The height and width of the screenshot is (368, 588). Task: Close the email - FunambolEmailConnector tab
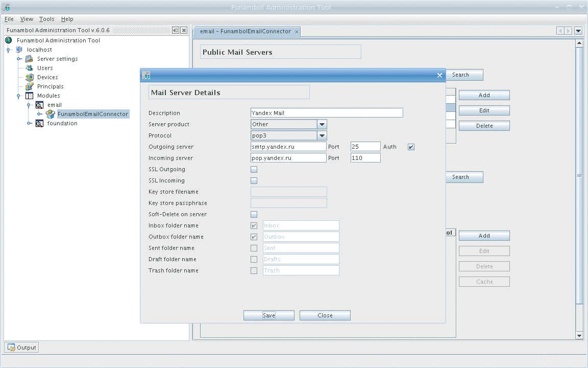[297, 32]
